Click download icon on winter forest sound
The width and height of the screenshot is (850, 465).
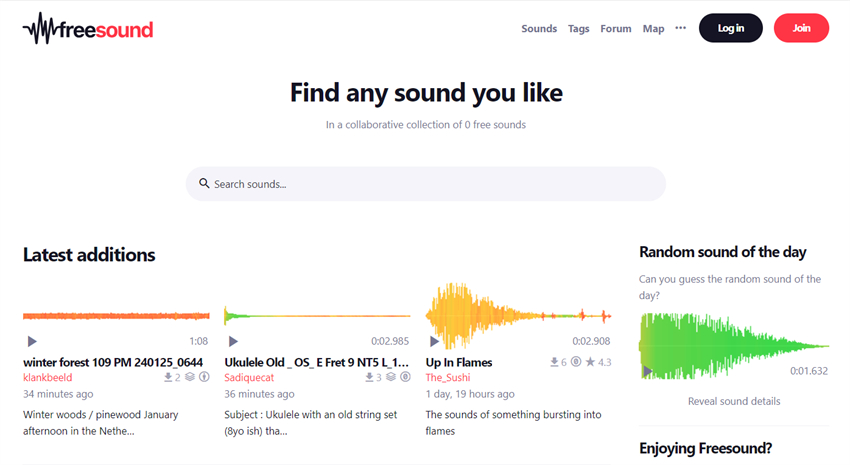(168, 377)
